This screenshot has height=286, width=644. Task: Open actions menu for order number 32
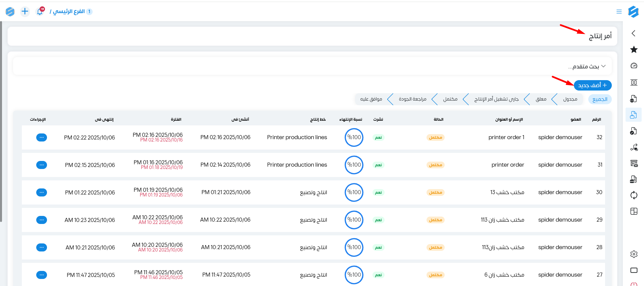[42, 137]
